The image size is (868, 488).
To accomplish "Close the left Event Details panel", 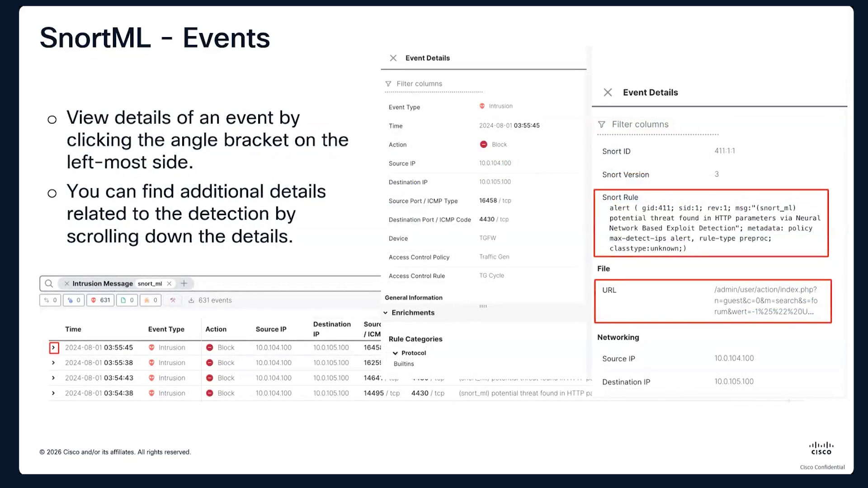I will 393,58.
